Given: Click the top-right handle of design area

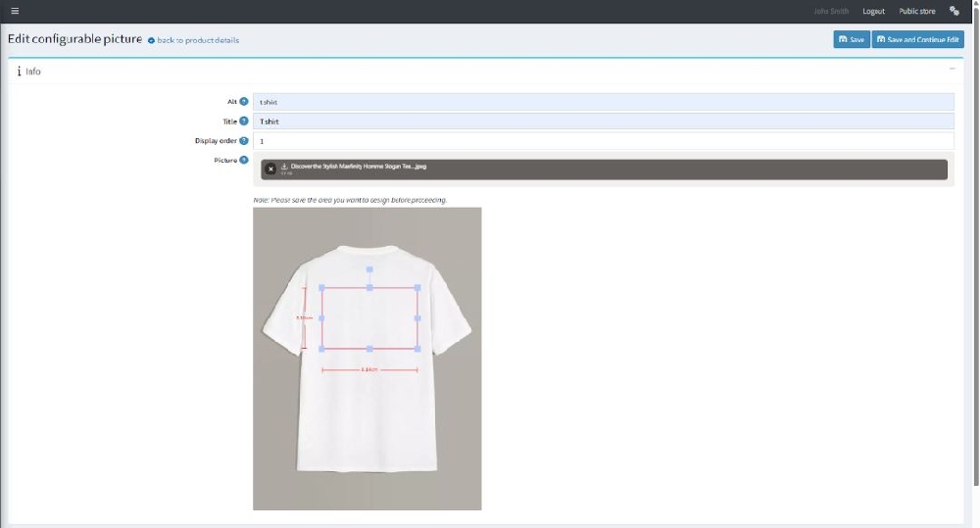Looking at the screenshot, I should coord(417,288).
